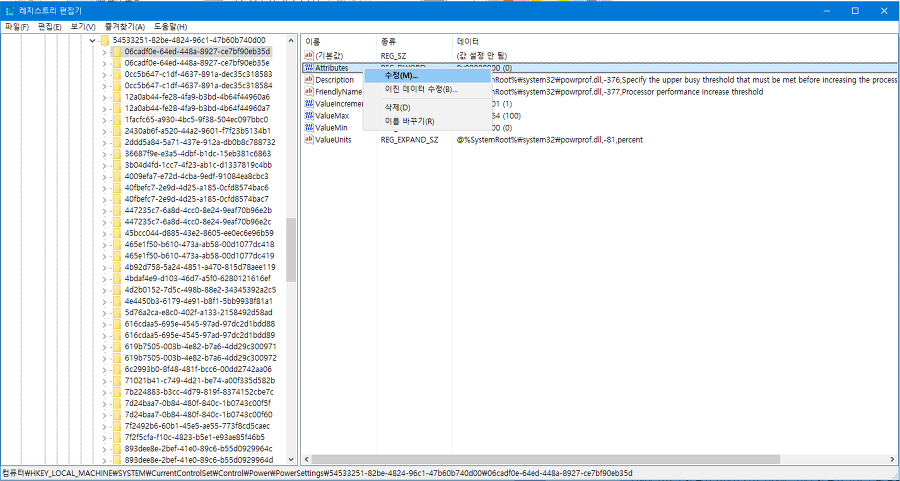
Task: Collapse the 54533251-82be-4824 key
Action: pos(91,40)
